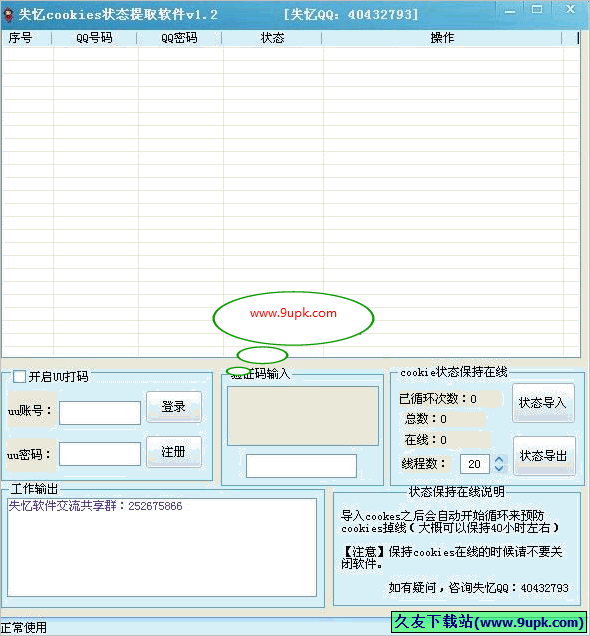590x636 pixels.
Task: Click the QQ密码 column header
Action: (x=179, y=38)
